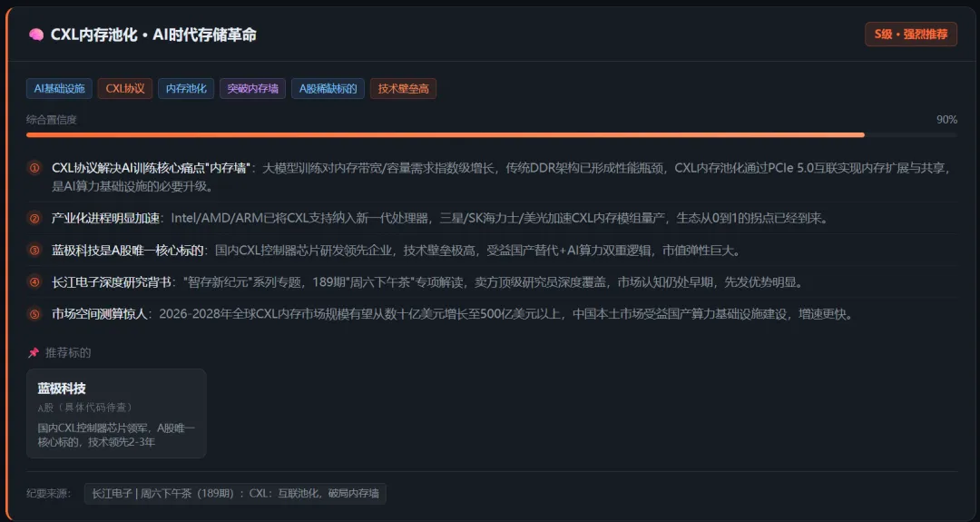This screenshot has height=522, width=980.
Task: Click the 纪要来源 label
Action: coord(48,493)
